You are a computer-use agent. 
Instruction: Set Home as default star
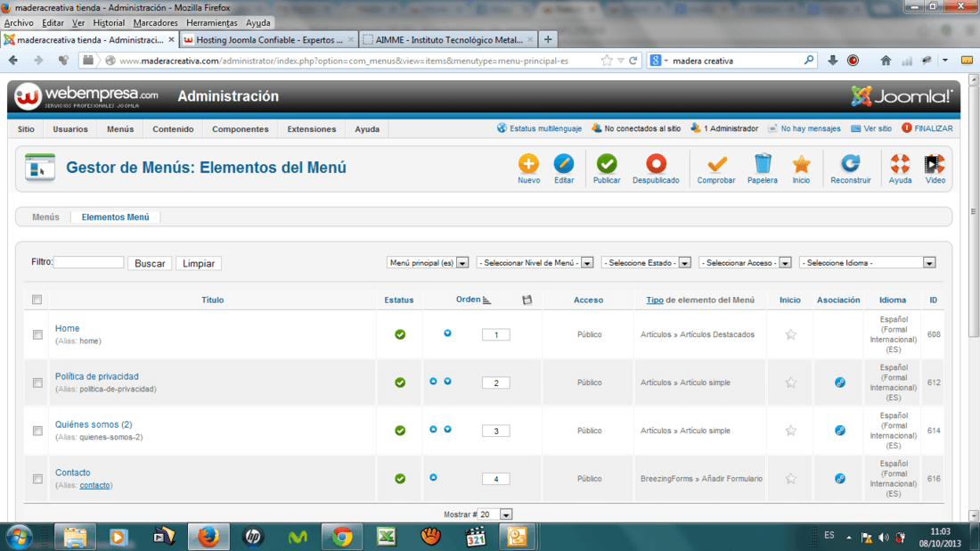point(790,334)
